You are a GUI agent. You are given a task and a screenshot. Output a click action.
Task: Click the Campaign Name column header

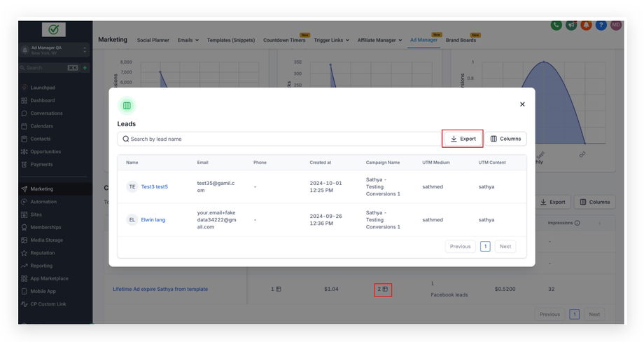pyautogui.click(x=383, y=163)
